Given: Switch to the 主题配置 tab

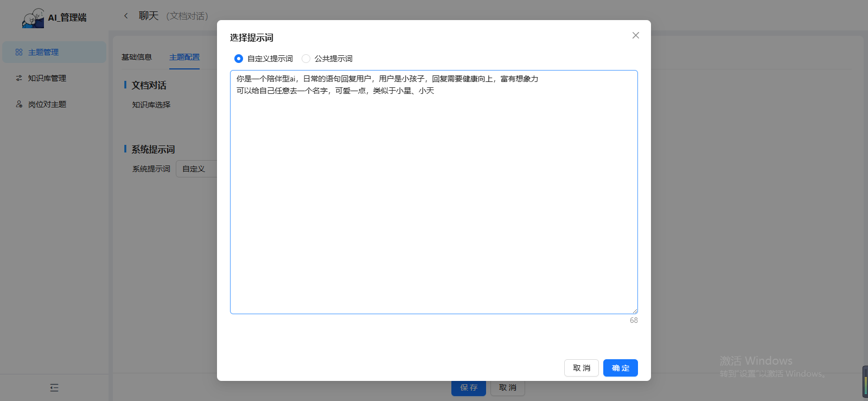Looking at the screenshot, I should pos(184,57).
